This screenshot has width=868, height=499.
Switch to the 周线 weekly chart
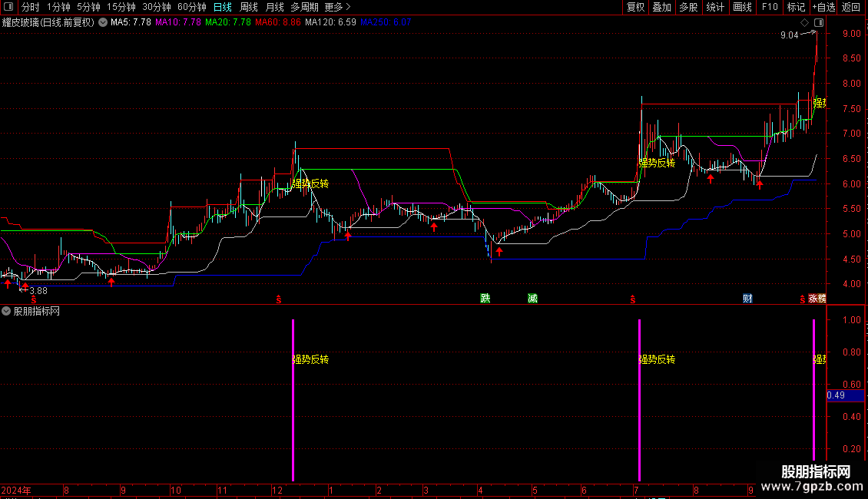[249, 7]
